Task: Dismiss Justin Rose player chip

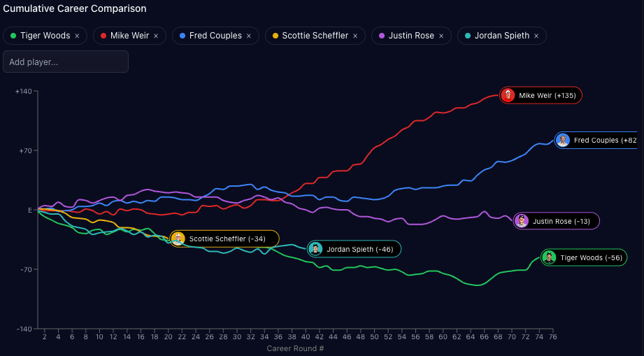Action: [x=441, y=36]
